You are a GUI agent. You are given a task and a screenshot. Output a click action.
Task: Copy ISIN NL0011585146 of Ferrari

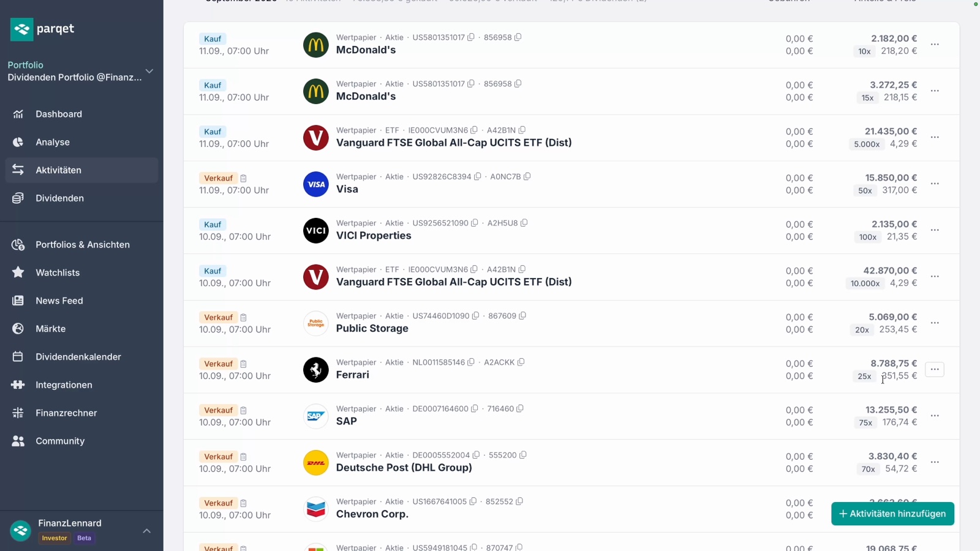coord(471,362)
